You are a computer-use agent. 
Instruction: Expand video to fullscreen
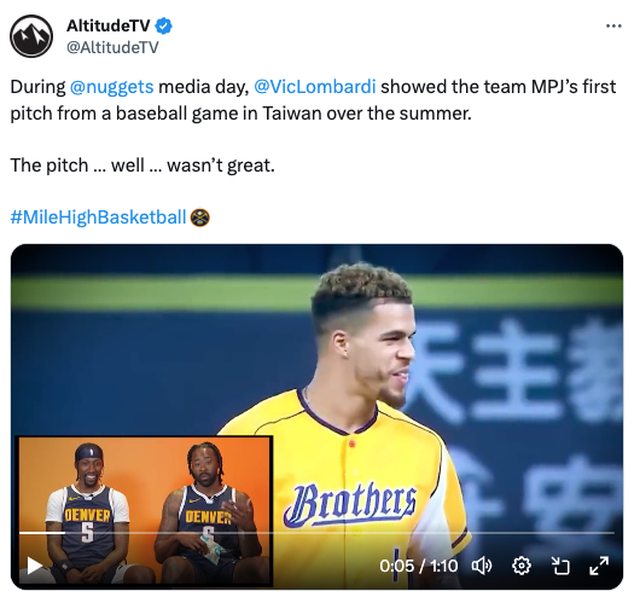tap(599, 566)
